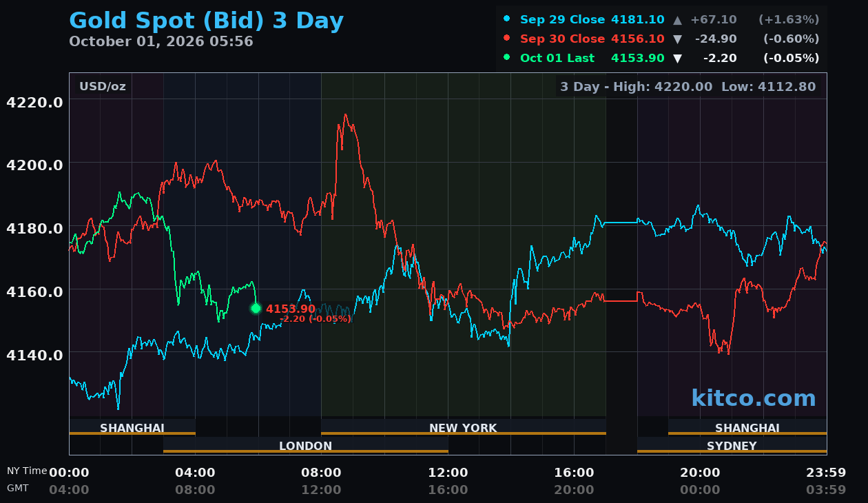Click the Oct 01 Last label
This screenshot has width=868, height=503.
[557, 58]
